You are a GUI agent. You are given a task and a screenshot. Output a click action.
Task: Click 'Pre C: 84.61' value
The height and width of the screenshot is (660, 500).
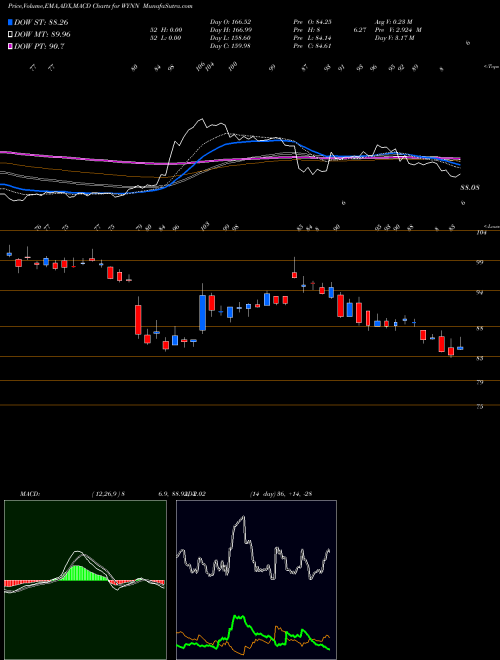tap(314, 46)
